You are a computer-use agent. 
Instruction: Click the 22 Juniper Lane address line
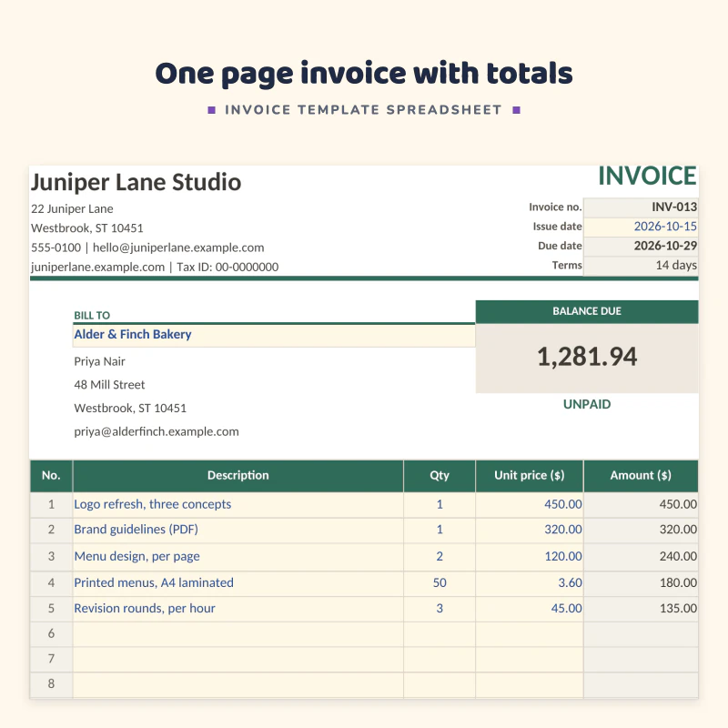click(x=72, y=209)
